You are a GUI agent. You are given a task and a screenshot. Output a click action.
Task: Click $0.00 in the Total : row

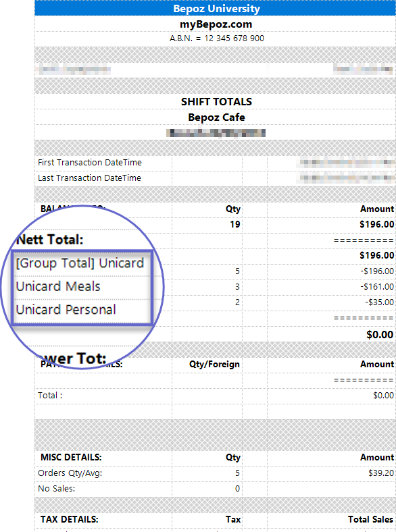coord(383,396)
